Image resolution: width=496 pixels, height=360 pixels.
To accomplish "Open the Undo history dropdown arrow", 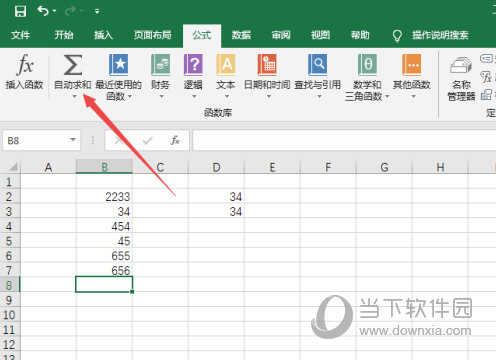I will click(x=54, y=11).
